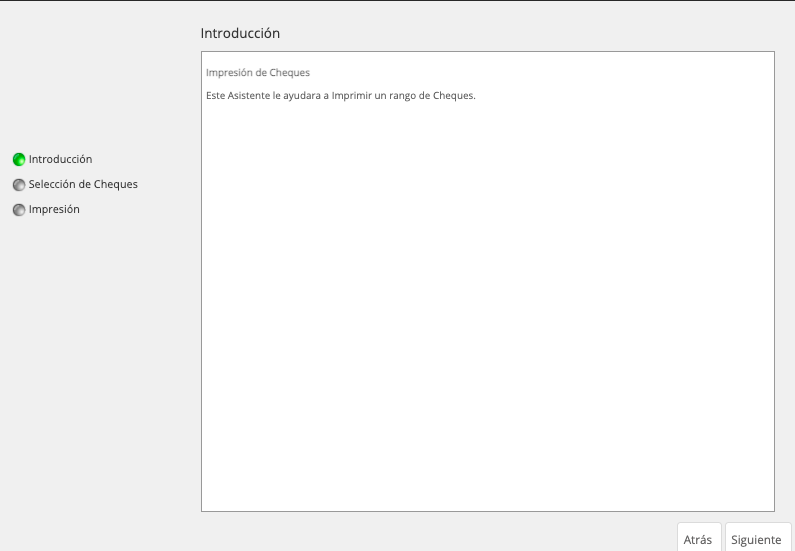Go to next step with Siguiente
Image resolution: width=795 pixels, height=551 pixels.
pos(758,539)
